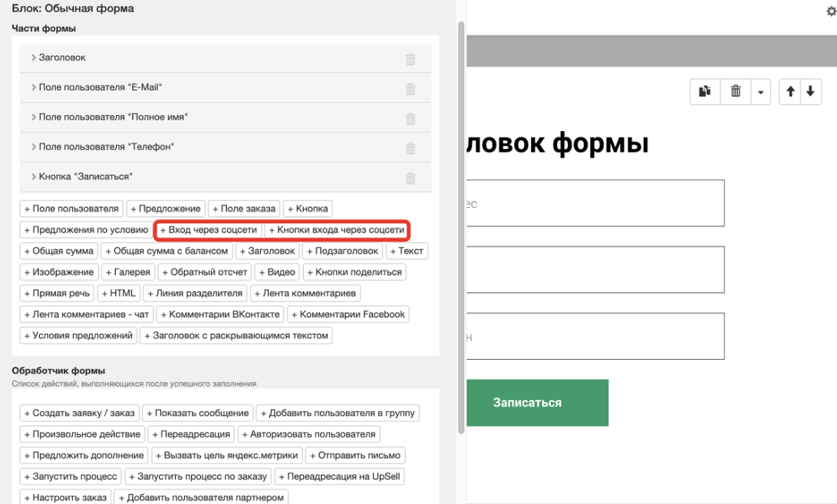
Task: Remove "E-Mail" field with its trash icon
Action: [411, 87]
